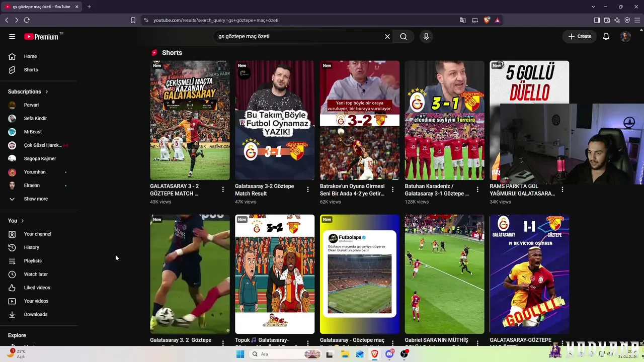Viewport: 644px width, 362px height.
Task: Start voice search with the microphone
Action: [426, 37]
